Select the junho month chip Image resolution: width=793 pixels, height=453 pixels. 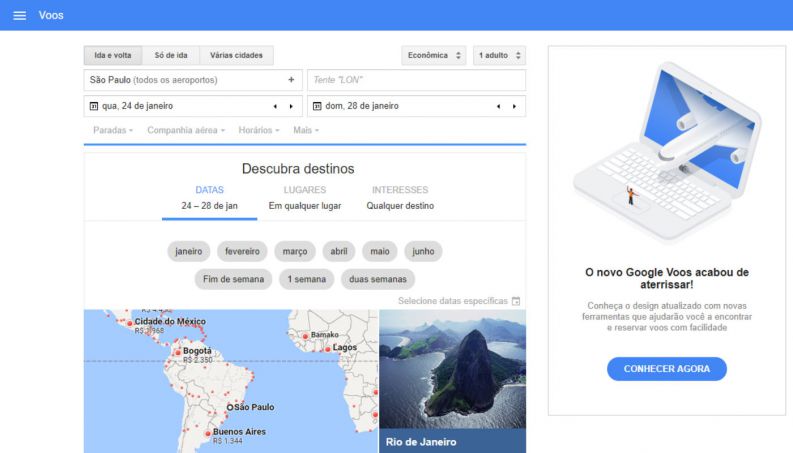[423, 251]
